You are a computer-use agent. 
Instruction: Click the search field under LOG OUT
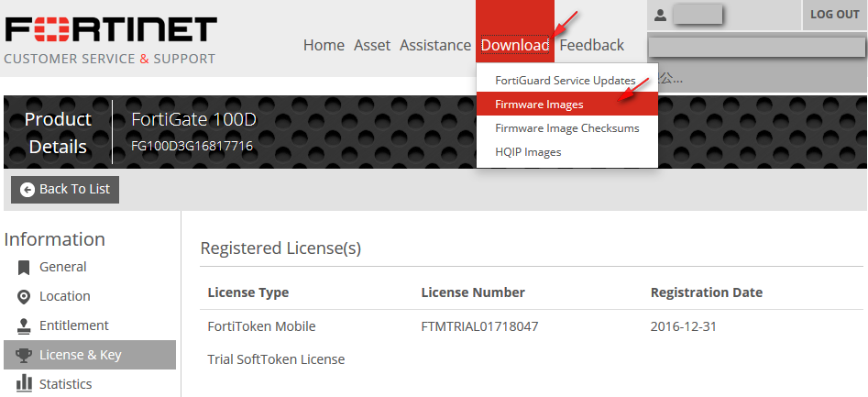click(756, 46)
